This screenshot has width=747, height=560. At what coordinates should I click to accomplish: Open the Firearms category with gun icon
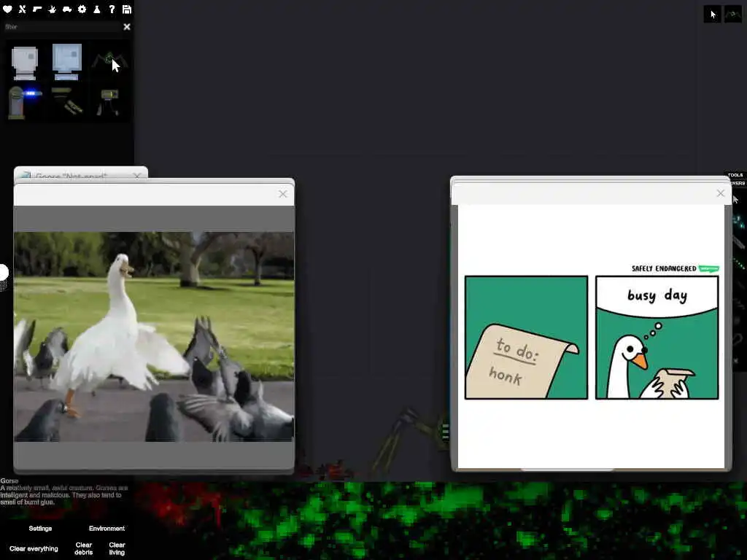click(x=37, y=9)
